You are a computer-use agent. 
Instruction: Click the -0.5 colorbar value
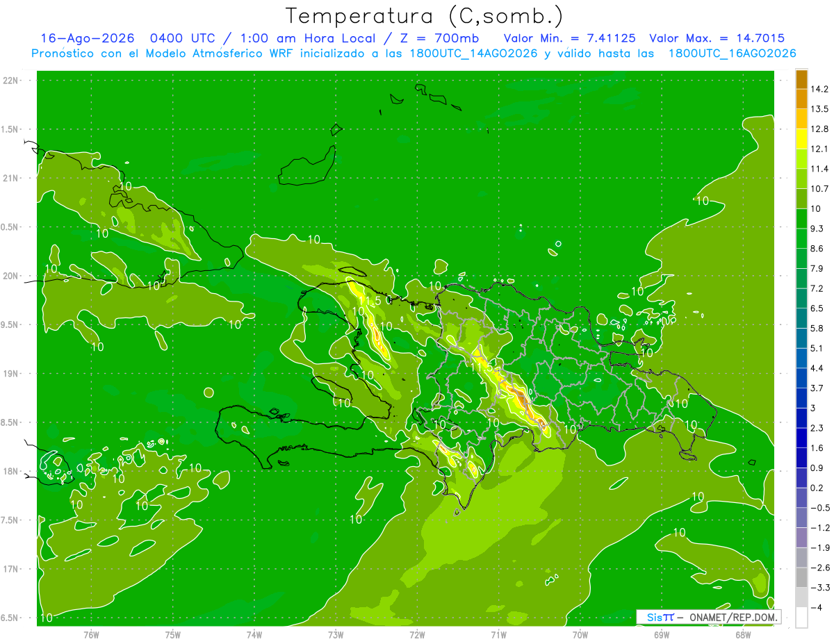[820, 508]
